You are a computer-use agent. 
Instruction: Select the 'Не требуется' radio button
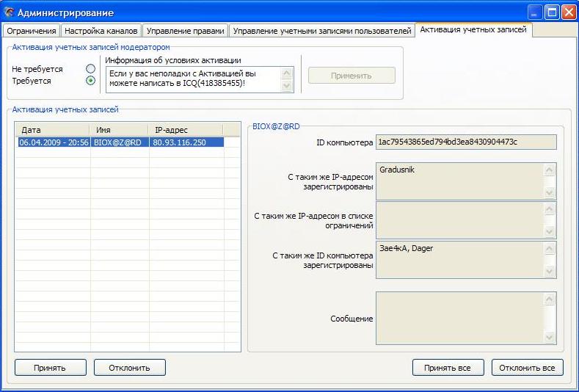pos(90,69)
